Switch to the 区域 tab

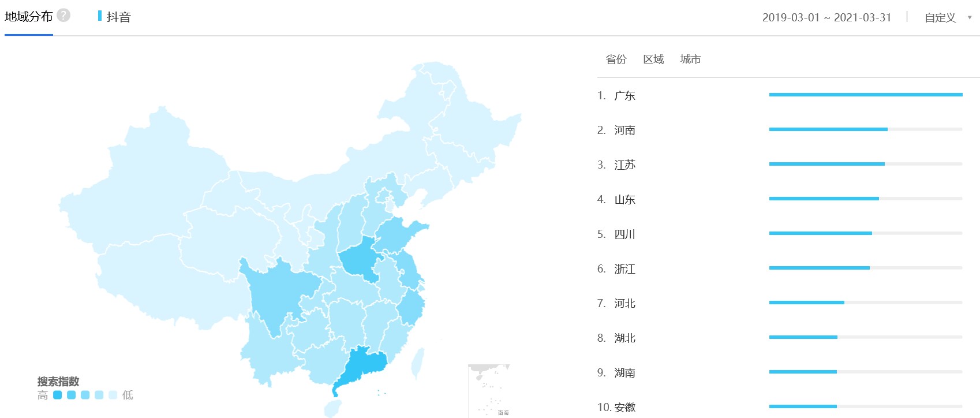[x=653, y=59]
